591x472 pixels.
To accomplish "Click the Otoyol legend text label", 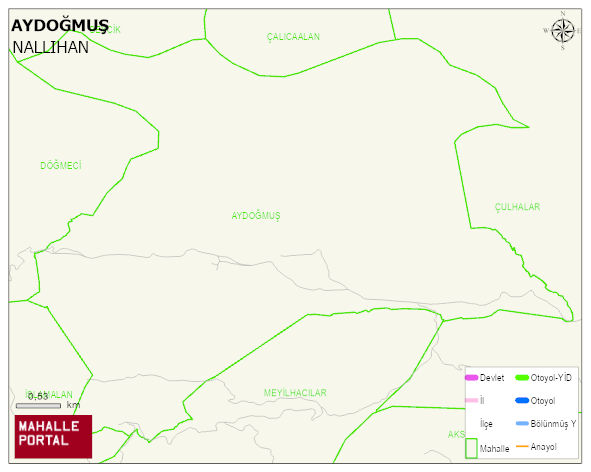I will coord(543,401).
